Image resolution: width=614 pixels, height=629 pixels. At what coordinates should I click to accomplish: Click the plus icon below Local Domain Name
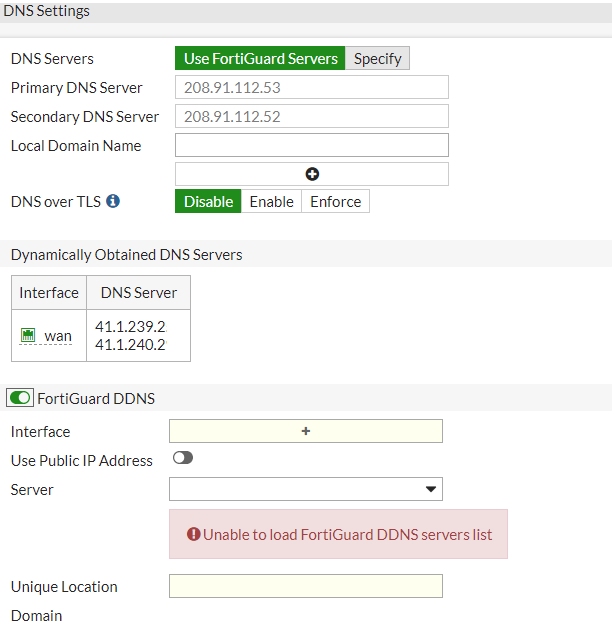pos(312,174)
